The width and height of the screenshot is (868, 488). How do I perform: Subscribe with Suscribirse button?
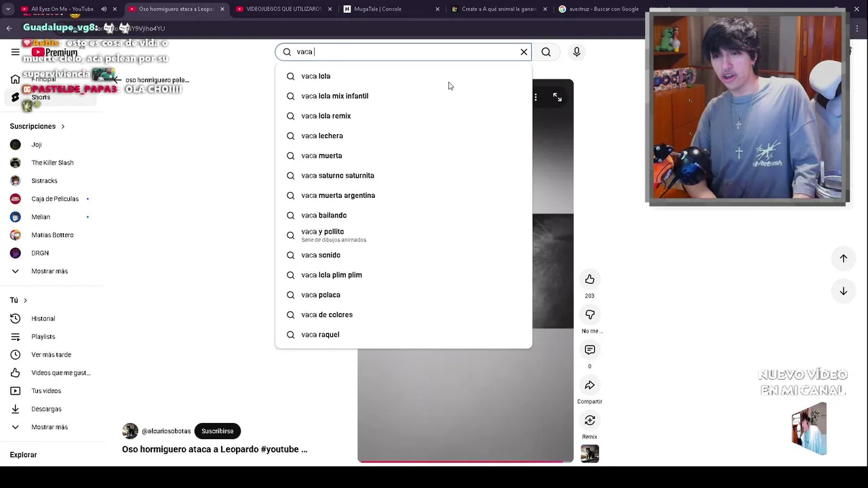[x=217, y=431]
